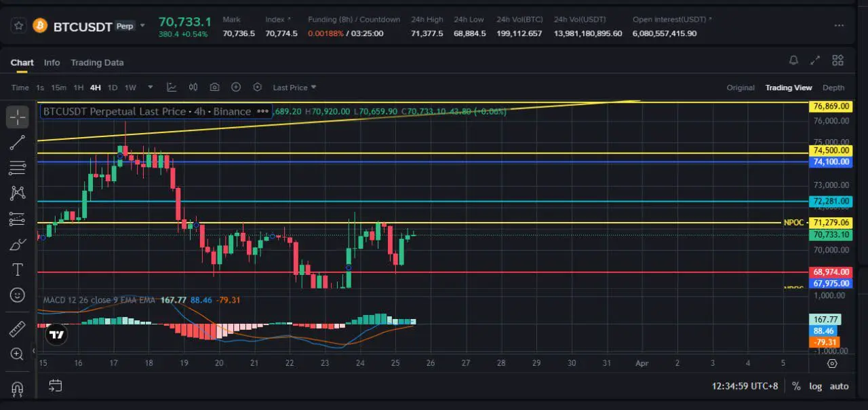Open the top-right three-dot options menu
The width and height of the screenshot is (868, 410).
tap(840, 26)
